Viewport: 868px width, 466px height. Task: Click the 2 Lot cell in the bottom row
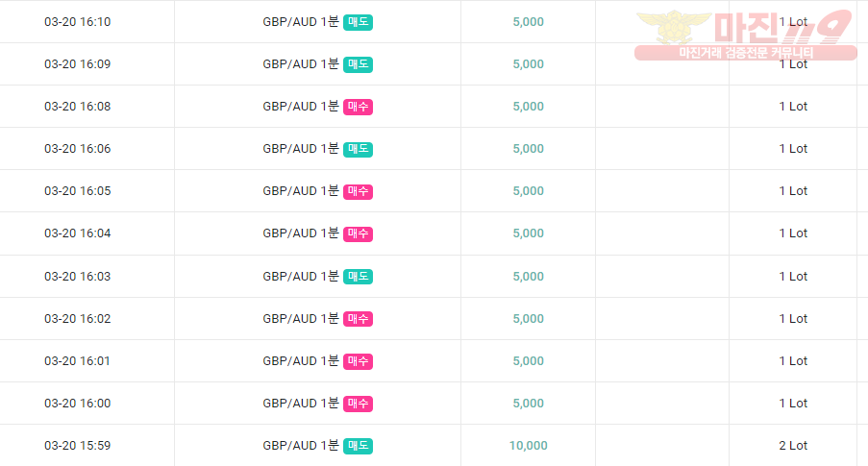tap(793, 446)
